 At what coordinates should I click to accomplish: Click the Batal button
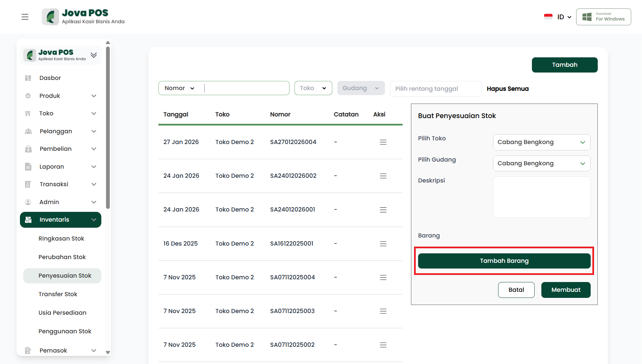pyautogui.click(x=516, y=290)
